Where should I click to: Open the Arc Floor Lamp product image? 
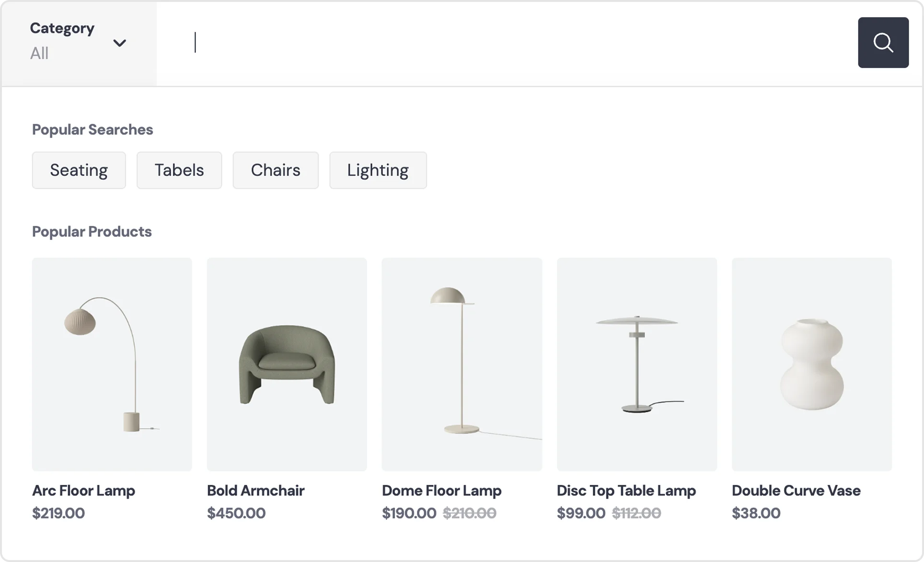pyautogui.click(x=112, y=364)
